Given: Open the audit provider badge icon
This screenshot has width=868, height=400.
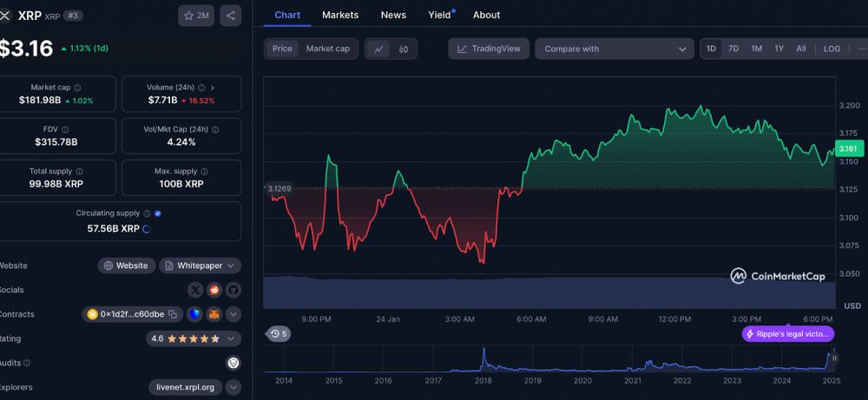Looking at the screenshot, I should pos(233,363).
